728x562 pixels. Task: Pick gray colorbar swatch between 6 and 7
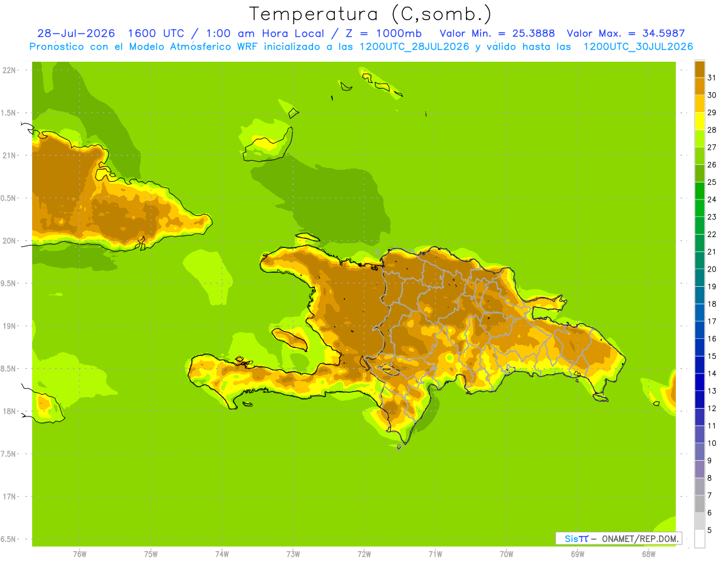pos(699,504)
